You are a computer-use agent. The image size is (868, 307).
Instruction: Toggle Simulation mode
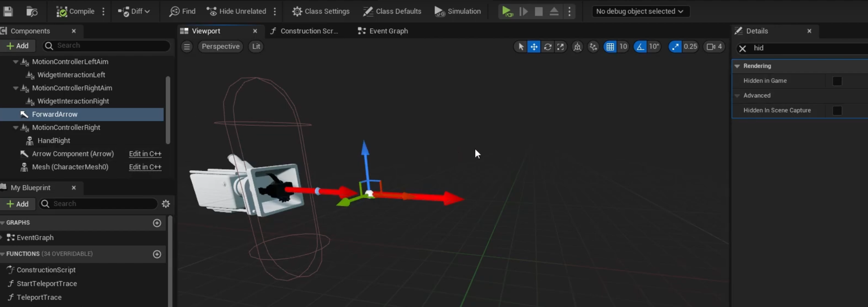pos(458,11)
